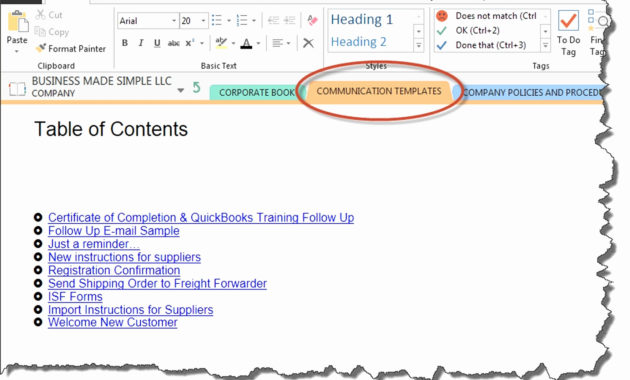Open the 'Just a reminder…' link
Screen dimensions: 630x380
coord(94,244)
